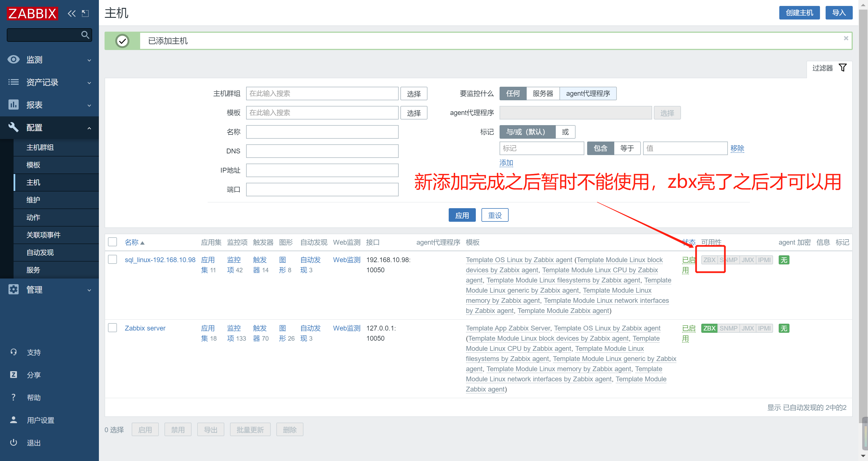The width and height of the screenshot is (868, 461).
Task: Select 或 tag mode
Action: tap(565, 132)
